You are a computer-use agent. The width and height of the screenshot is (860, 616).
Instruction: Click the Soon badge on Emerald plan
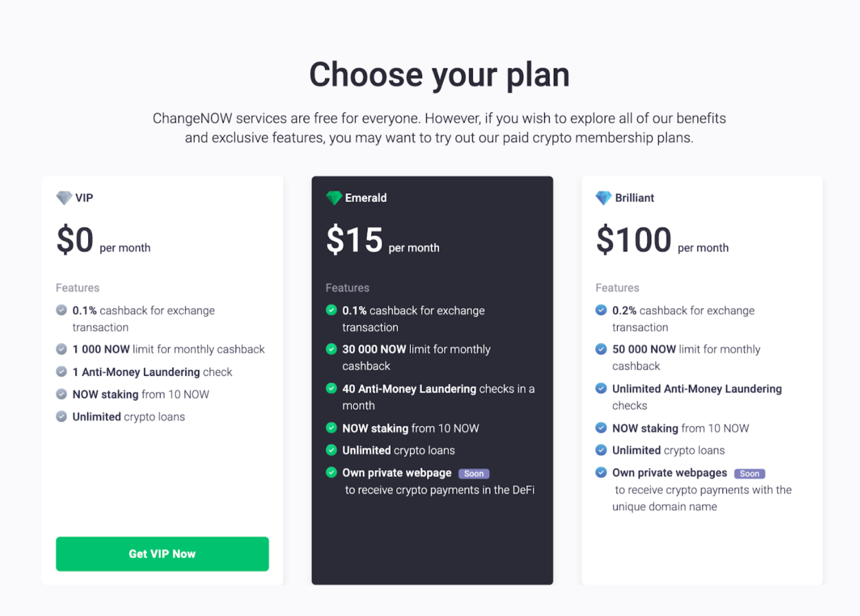pos(473,473)
